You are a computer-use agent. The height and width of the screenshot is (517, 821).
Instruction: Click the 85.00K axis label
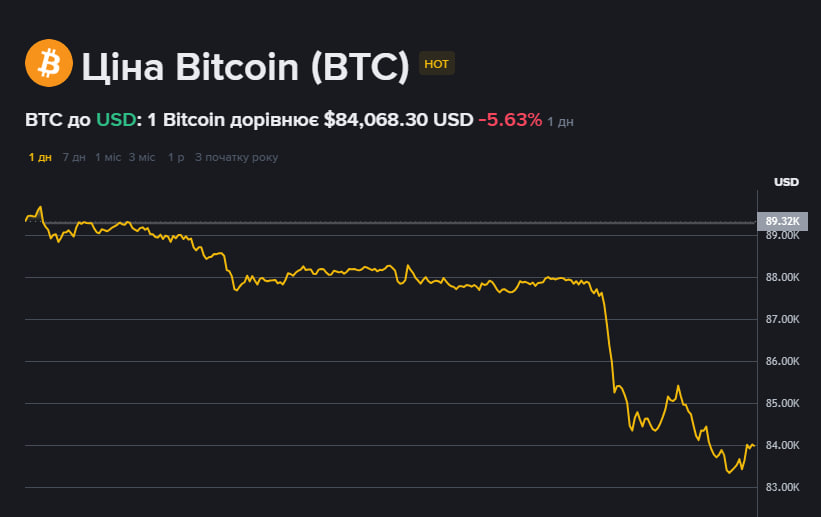click(x=782, y=403)
